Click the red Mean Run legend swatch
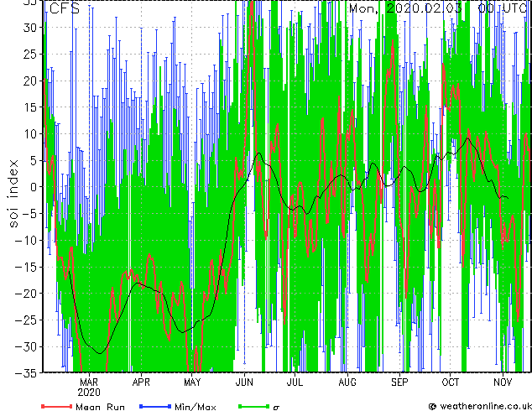 pyautogui.click(x=57, y=406)
